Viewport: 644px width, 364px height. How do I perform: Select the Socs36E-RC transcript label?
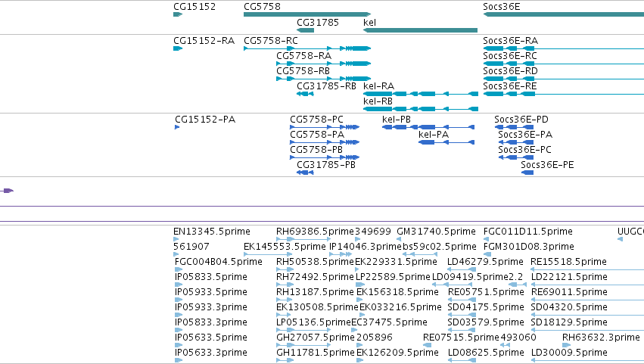(x=510, y=56)
